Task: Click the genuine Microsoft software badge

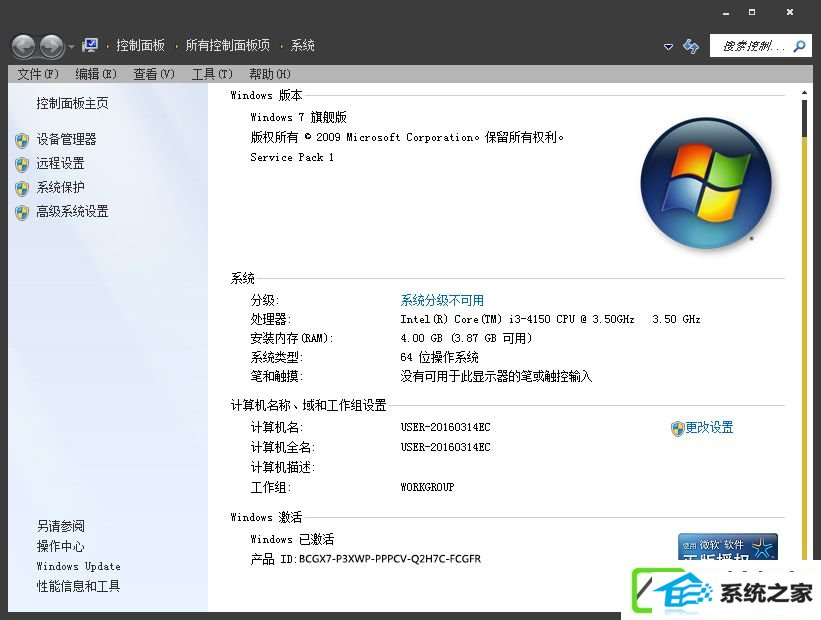Action: tap(728, 547)
